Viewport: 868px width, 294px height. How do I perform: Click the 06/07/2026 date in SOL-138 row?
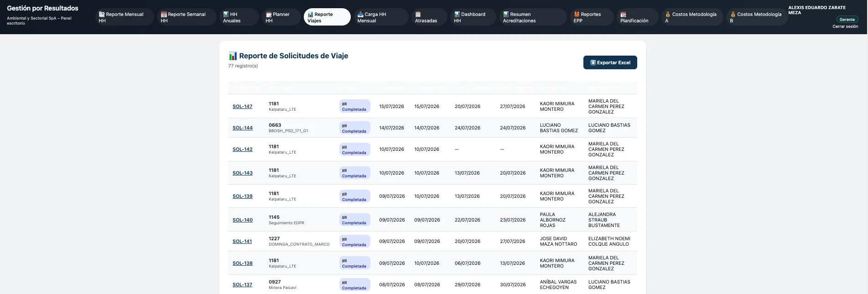[467, 263]
